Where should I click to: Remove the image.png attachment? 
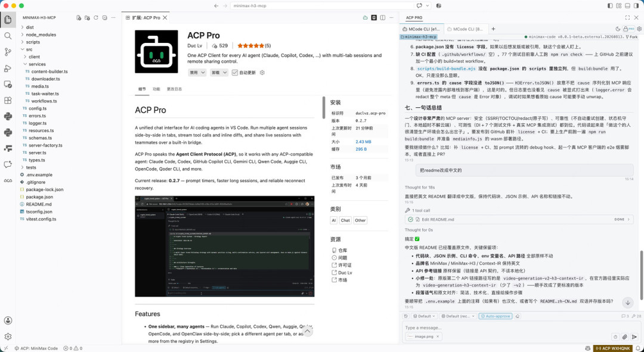[438, 337]
